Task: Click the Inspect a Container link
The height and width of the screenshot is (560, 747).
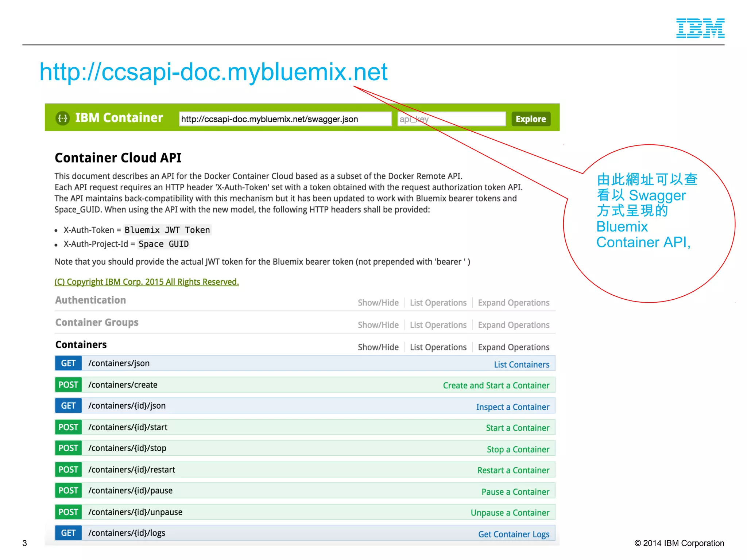Action: tap(512, 407)
